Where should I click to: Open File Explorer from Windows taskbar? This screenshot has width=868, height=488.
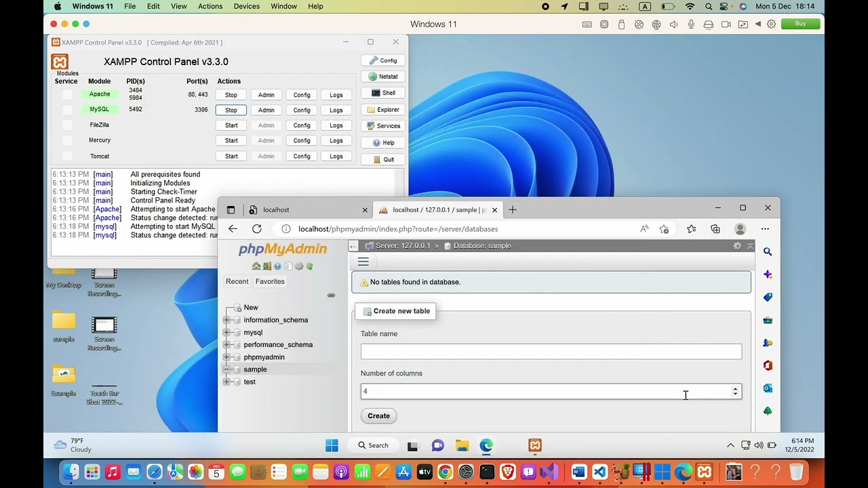tap(462, 445)
